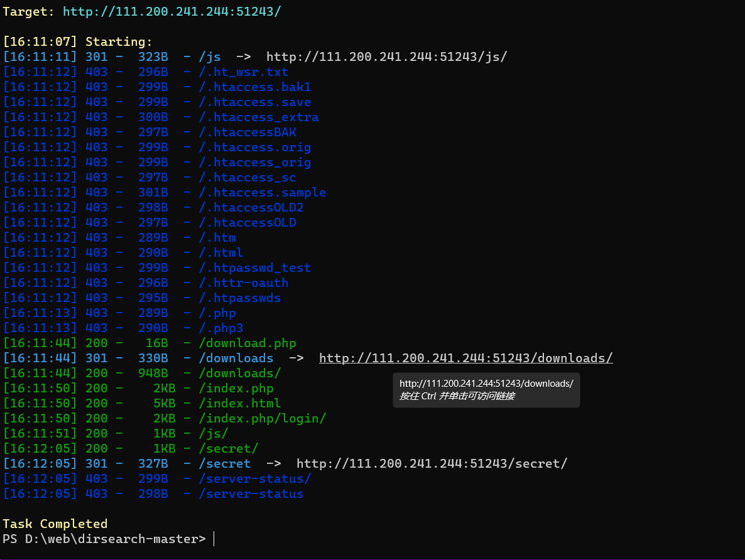745x560 pixels.
Task: Select the /.php3 path
Action: (221, 328)
